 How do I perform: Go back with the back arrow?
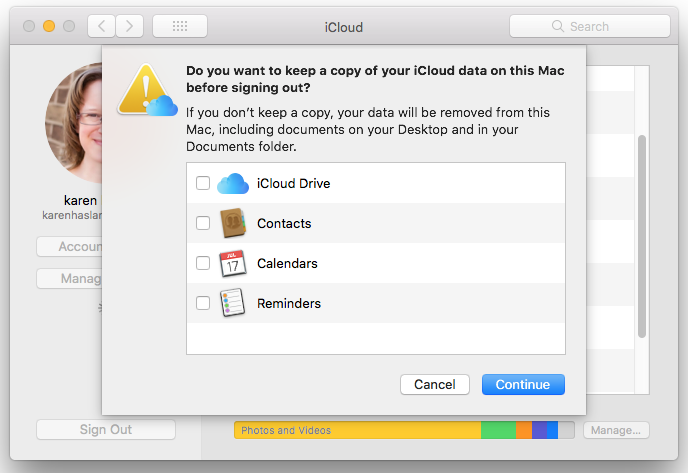(x=102, y=26)
